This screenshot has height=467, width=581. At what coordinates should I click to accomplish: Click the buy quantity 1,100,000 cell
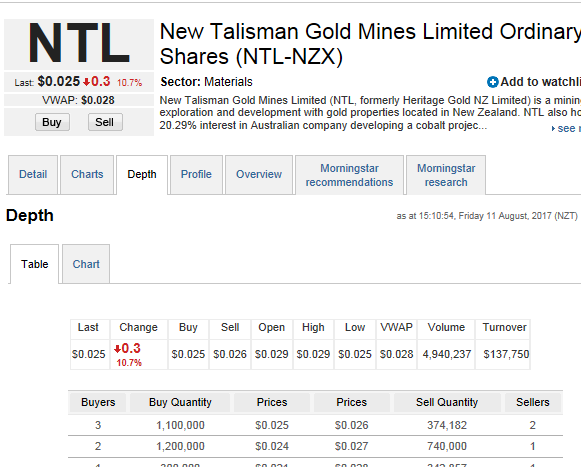point(180,425)
